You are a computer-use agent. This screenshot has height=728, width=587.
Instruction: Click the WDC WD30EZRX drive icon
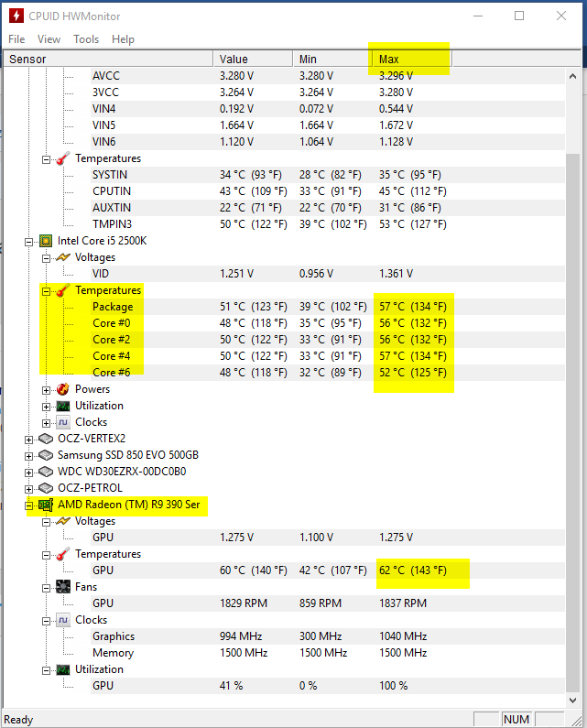[46, 472]
